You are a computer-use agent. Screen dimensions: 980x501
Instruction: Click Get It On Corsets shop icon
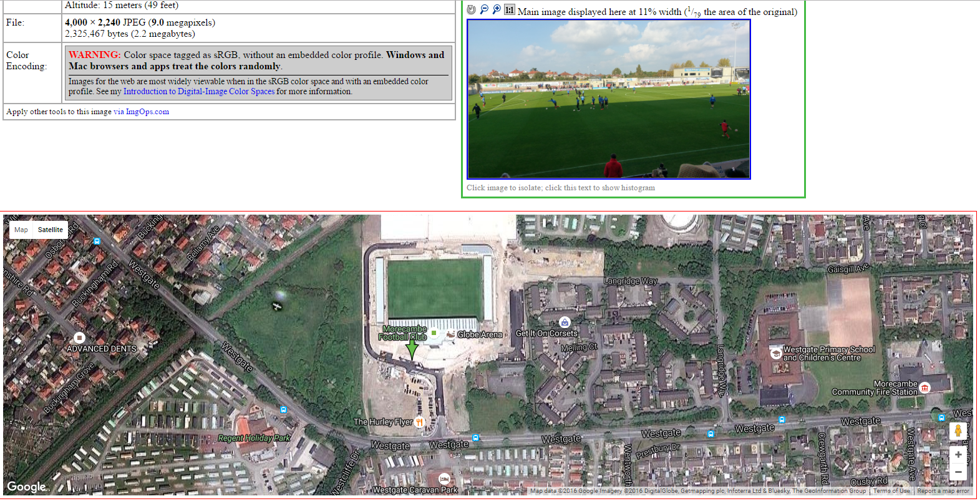(x=565, y=322)
